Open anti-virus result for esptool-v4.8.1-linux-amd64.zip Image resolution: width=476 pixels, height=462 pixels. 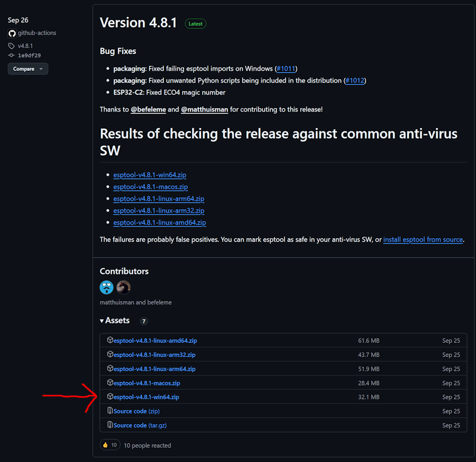tap(160, 223)
